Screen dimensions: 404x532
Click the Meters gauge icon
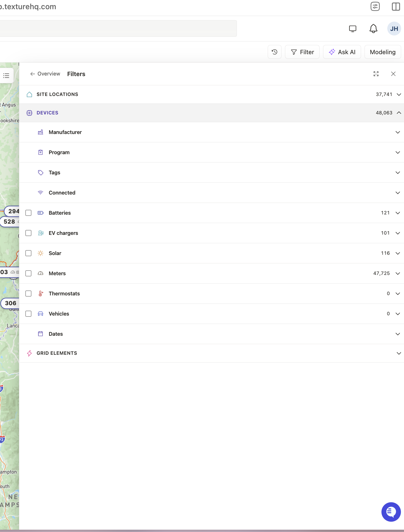point(41,273)
